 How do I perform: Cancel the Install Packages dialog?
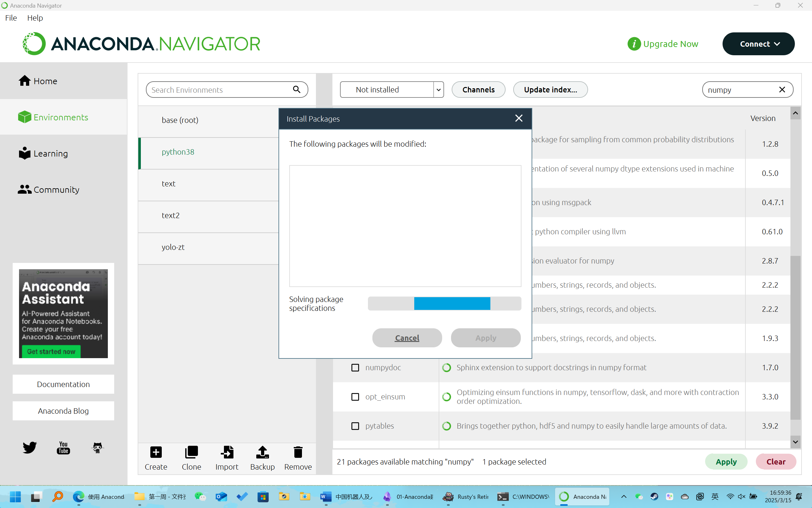pyautogui.click(x=407, y=338)
